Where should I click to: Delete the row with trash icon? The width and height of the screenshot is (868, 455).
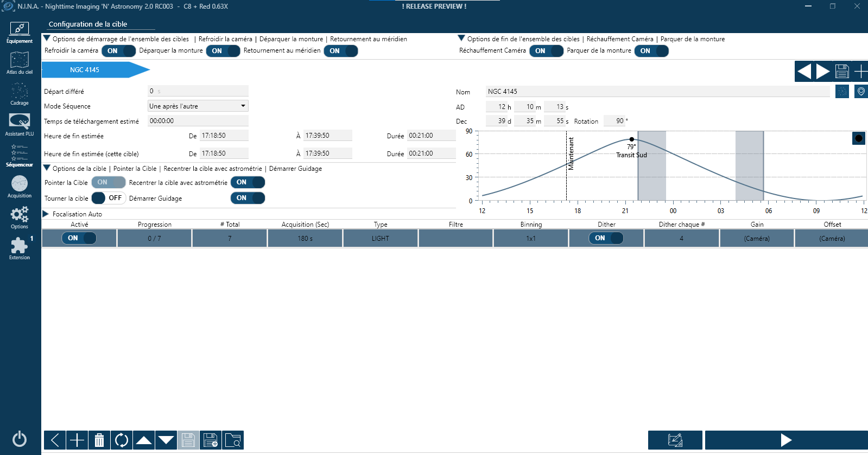(99, 440)
